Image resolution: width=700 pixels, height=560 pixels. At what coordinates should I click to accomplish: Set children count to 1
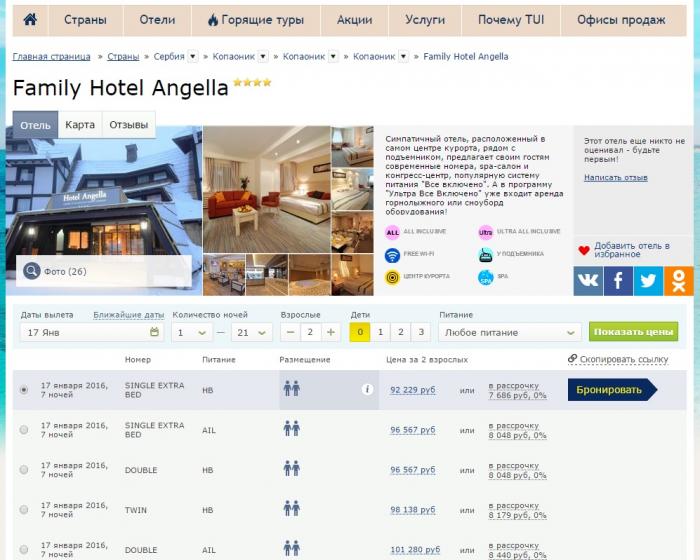[380, 332]
